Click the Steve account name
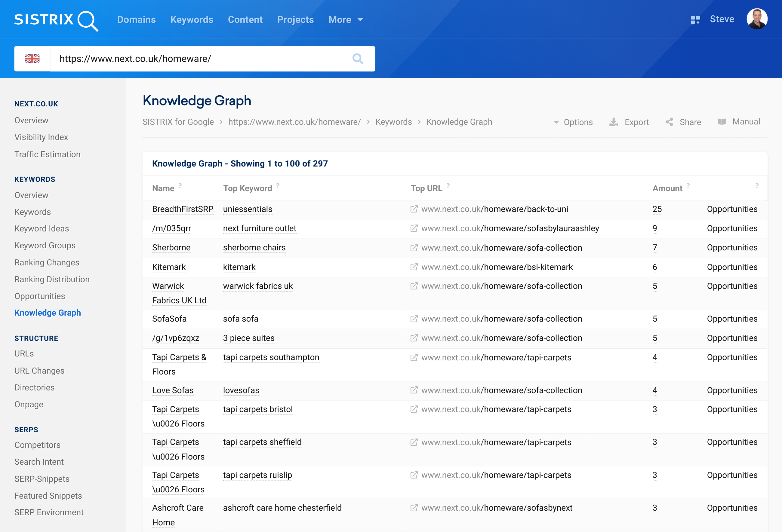 pos(722,19)
